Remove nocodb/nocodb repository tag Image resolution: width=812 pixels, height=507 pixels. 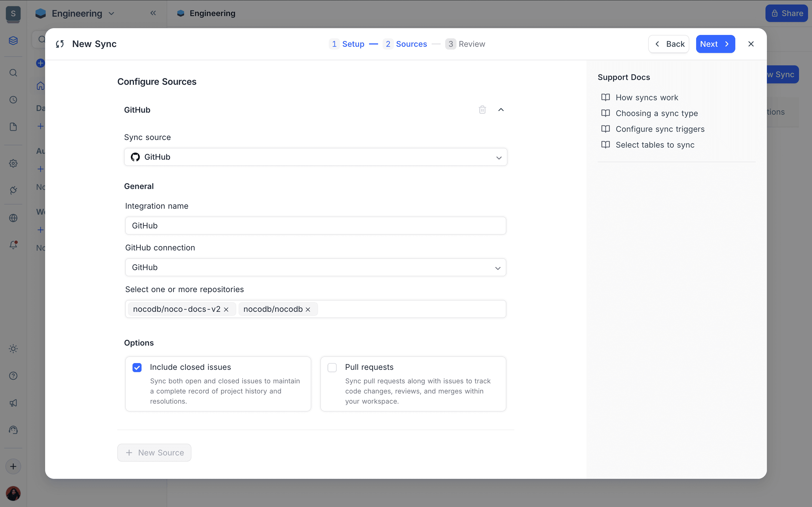point(308,310)
